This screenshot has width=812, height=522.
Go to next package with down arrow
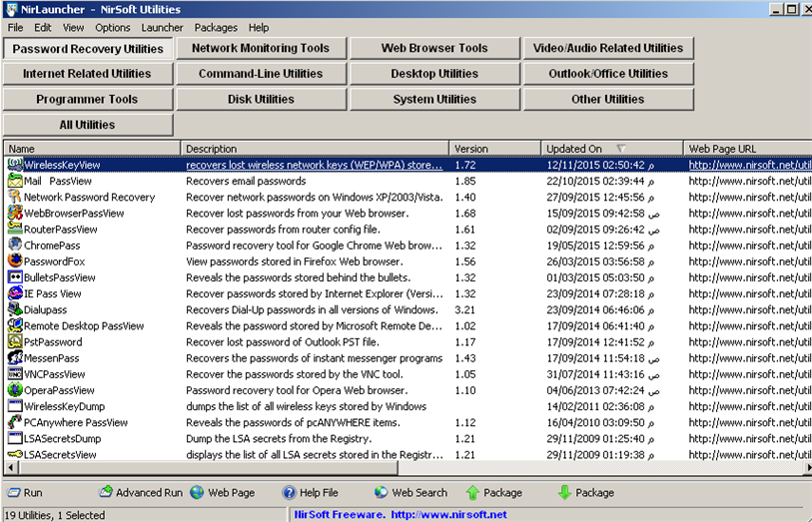565,492
